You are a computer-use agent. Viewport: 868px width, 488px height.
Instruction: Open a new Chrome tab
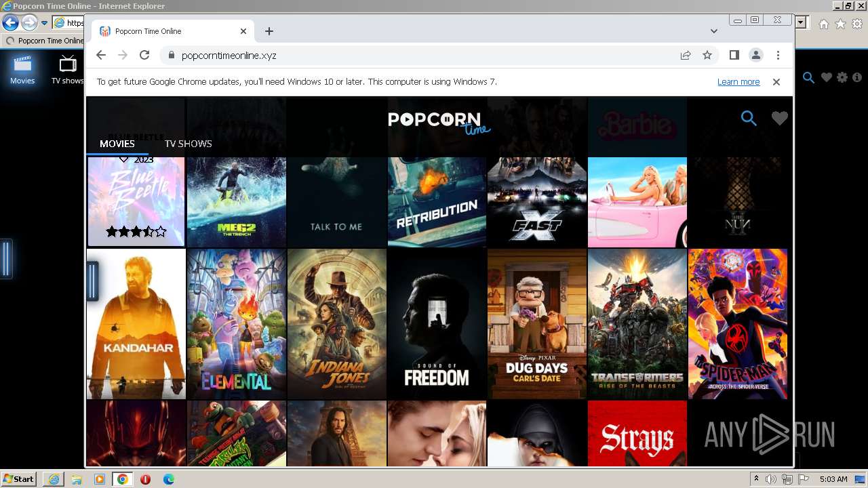269,31
